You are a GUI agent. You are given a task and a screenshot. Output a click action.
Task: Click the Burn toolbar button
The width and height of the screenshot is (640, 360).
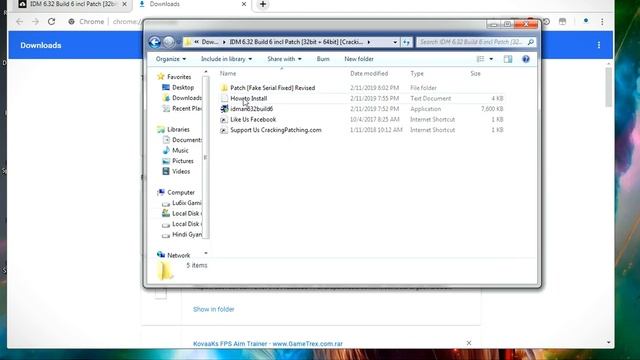(x=323, y=59)
